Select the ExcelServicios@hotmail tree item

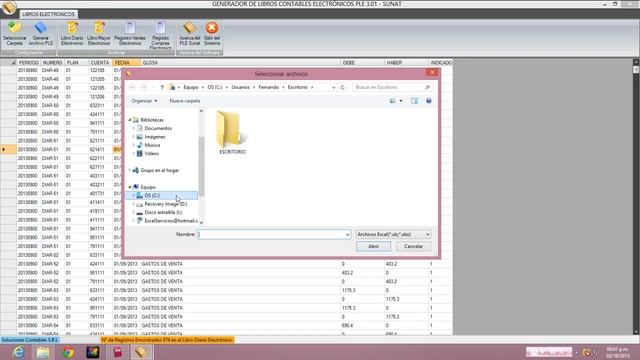pyautogui.click(x=171, y=221)
